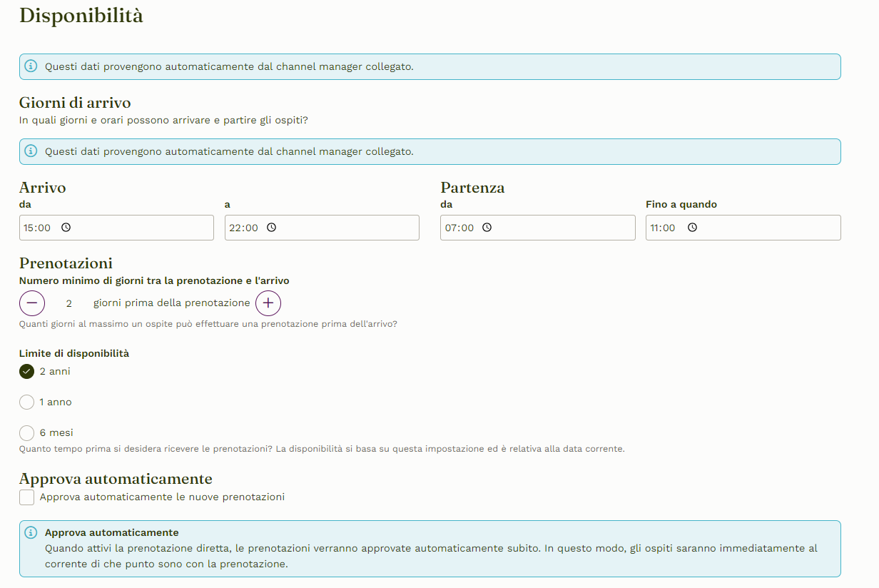Click the Partenza section heading
879x588 pixels.
(472, 188)
